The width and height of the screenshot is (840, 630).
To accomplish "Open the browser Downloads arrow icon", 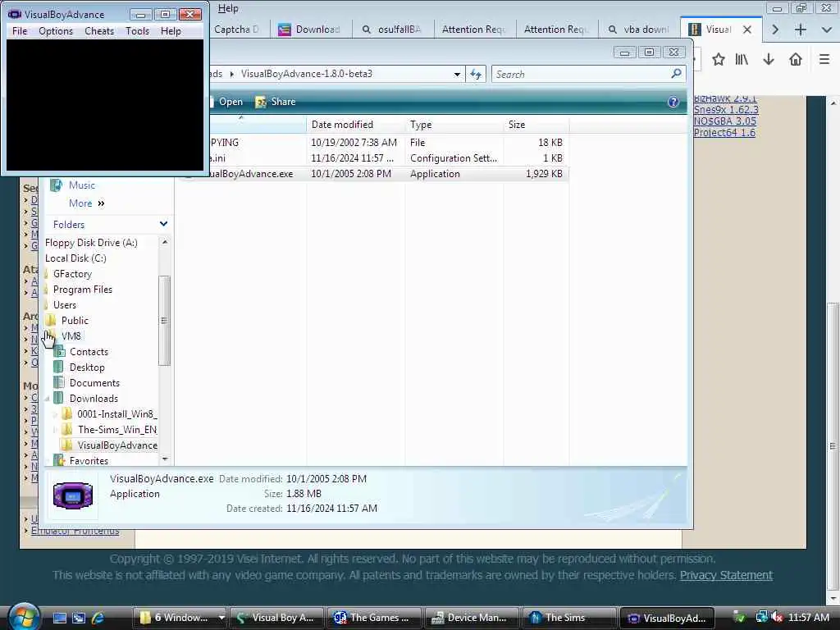I will coord(769,59).
